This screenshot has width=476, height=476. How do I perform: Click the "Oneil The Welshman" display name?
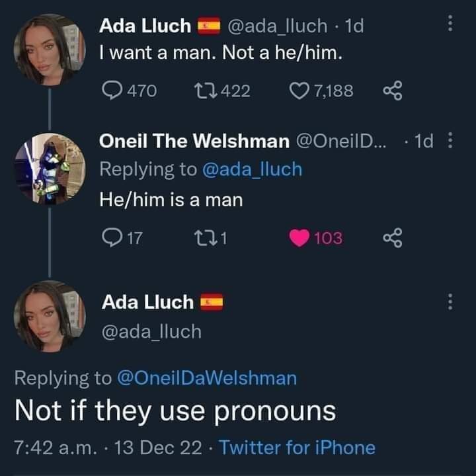click(x=194, y=141)
